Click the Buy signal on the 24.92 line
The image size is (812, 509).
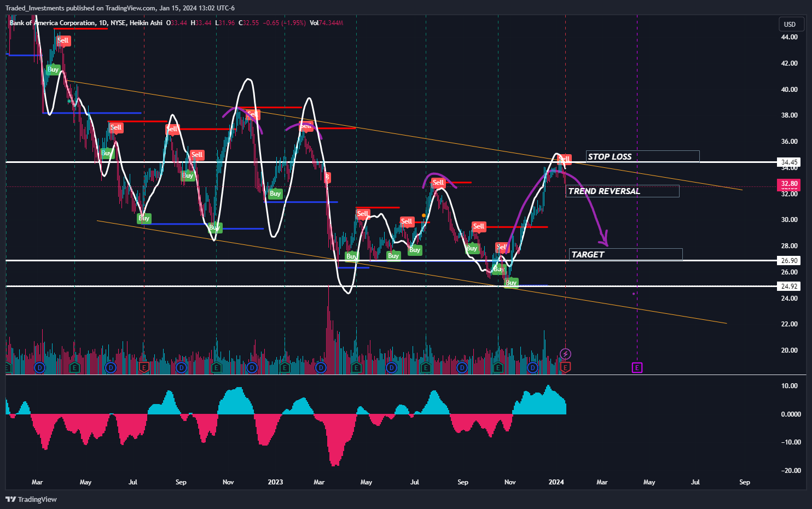(511, 283)
